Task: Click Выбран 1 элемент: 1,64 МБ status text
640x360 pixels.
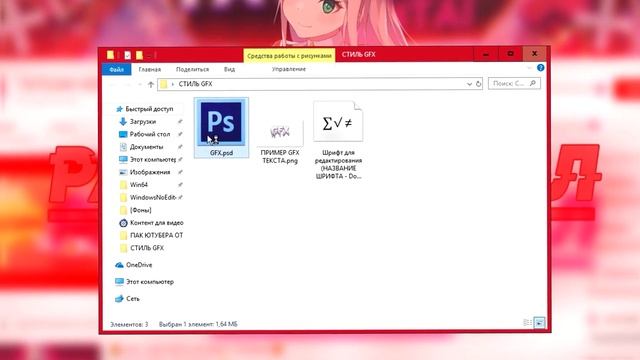Action: (x=198, y=324)
